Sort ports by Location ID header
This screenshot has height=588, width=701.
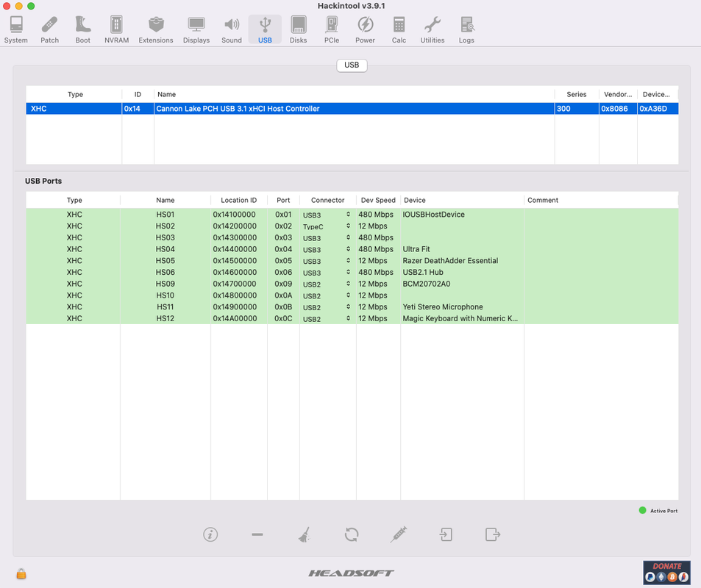pos(239,200)
